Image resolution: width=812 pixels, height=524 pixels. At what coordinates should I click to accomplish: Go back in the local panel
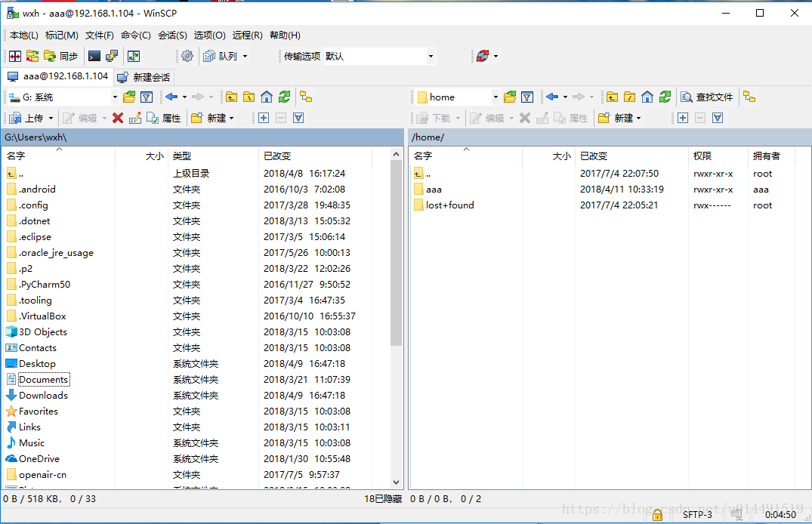(171, 97)
